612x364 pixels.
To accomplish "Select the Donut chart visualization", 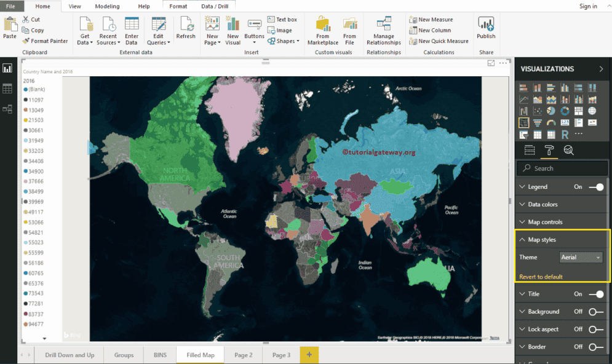I will (x=565, y=111).
